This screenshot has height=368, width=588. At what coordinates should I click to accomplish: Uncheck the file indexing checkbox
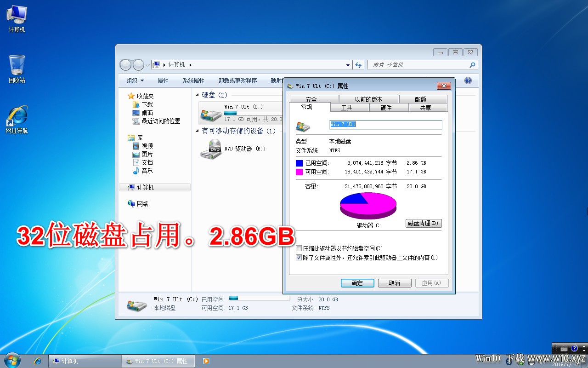299,258
